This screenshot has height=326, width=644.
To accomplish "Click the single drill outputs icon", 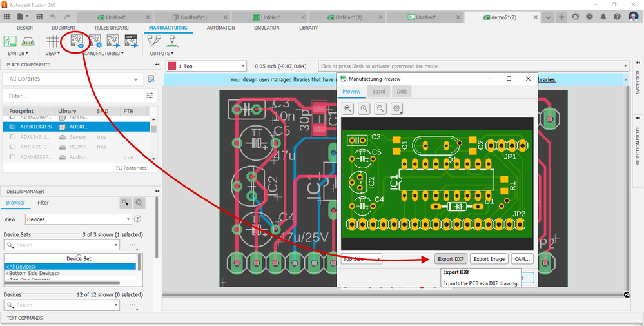I will [x=171, y=41].
